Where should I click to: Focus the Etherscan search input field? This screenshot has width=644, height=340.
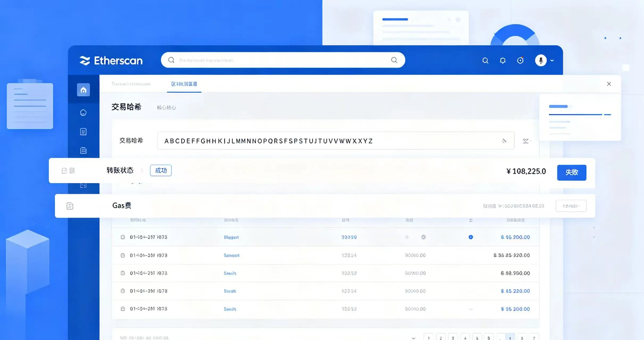coord(283,60)
